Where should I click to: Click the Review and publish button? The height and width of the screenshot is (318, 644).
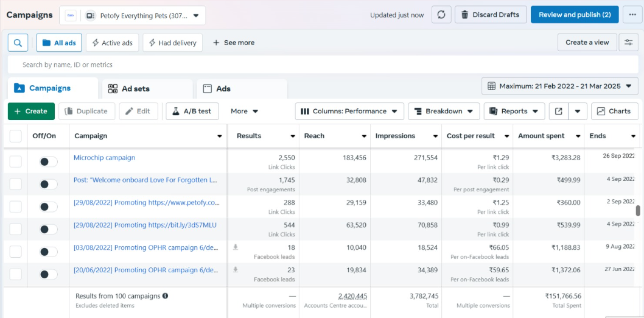(574, 15)
